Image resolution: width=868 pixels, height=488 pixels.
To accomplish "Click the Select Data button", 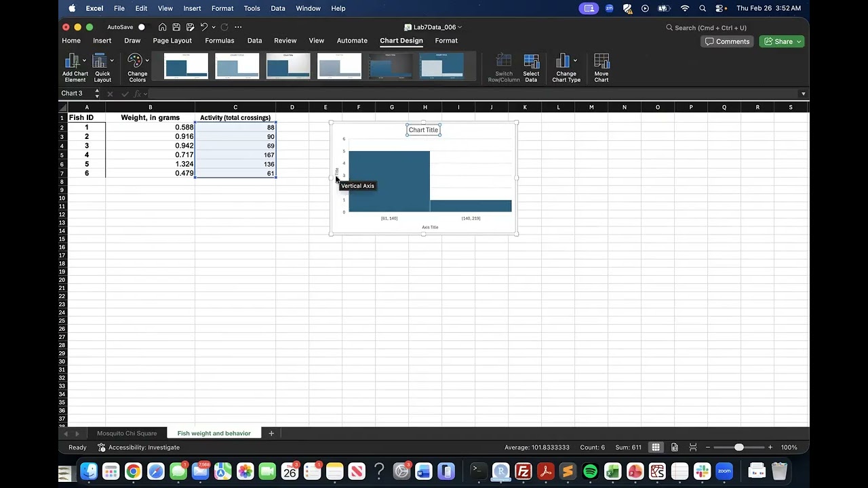I will (x=531, y=68).
